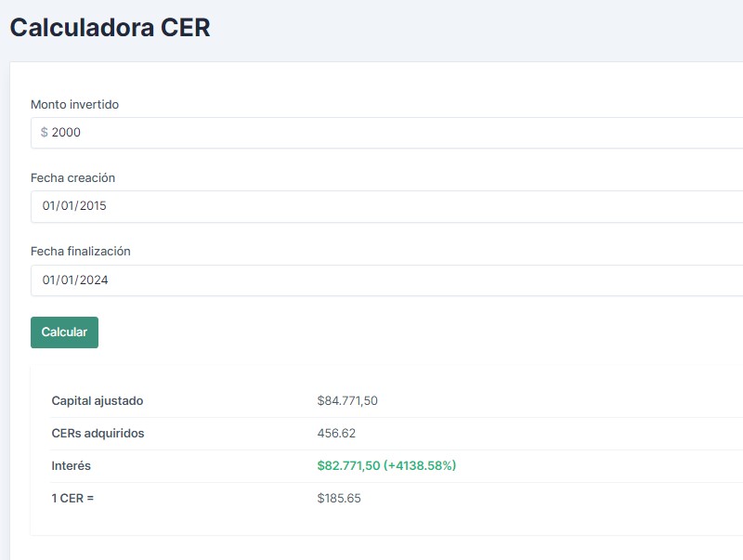Click the Monto invertido label
This screenshot has height=560, width=743.
[x=74, y=105]
